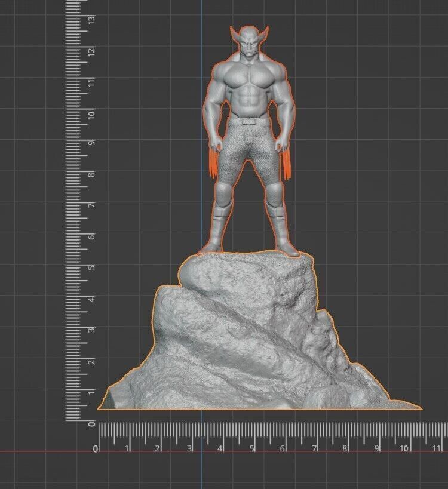Click the '1' label on the horizontal ruler
Screen dimensions: 448x489
click(127, 449)
